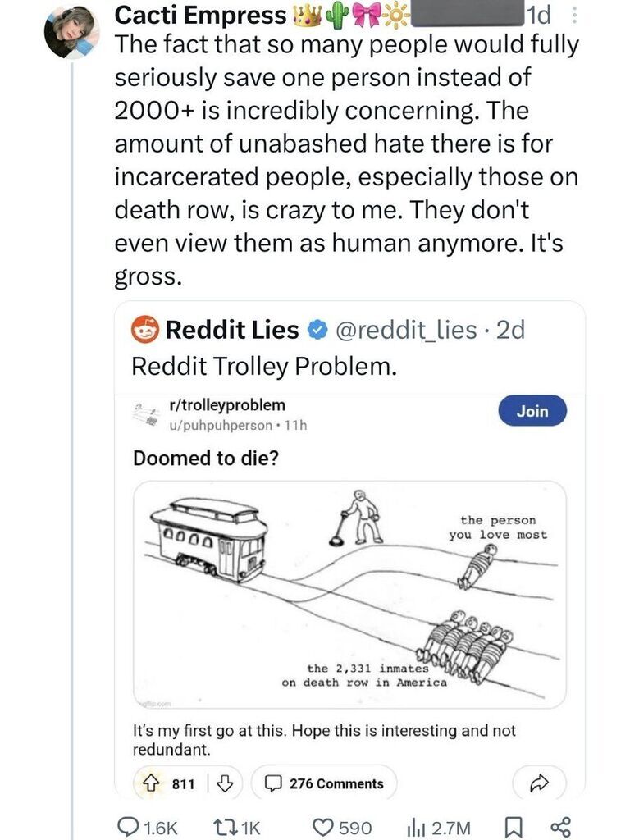This screenshot has width=630, height=840.
Task: Open the r/trolleyproblem subreddit link
Action: pos(226,404)
